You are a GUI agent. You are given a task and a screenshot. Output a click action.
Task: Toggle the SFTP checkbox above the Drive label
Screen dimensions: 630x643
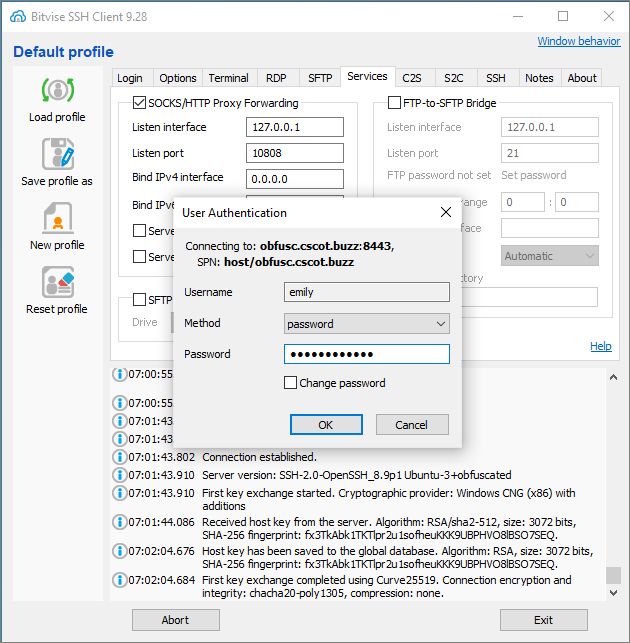(139, 300)
